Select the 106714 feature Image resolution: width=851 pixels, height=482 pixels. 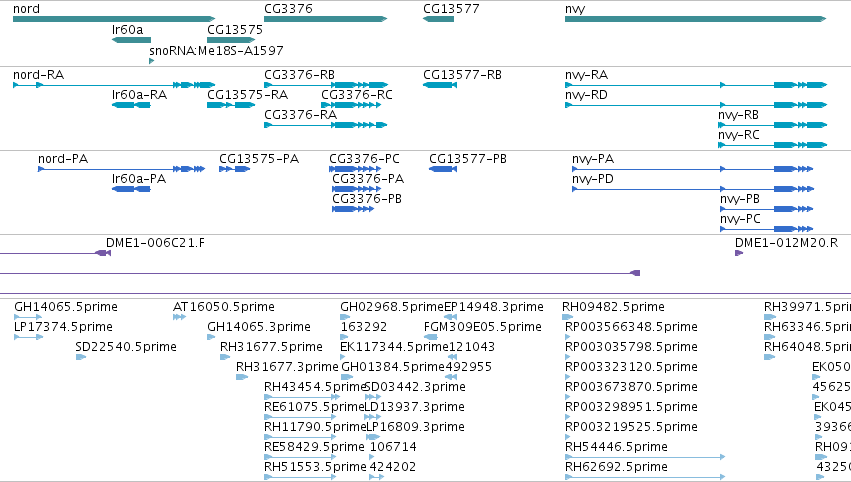[x=372, y=457]
